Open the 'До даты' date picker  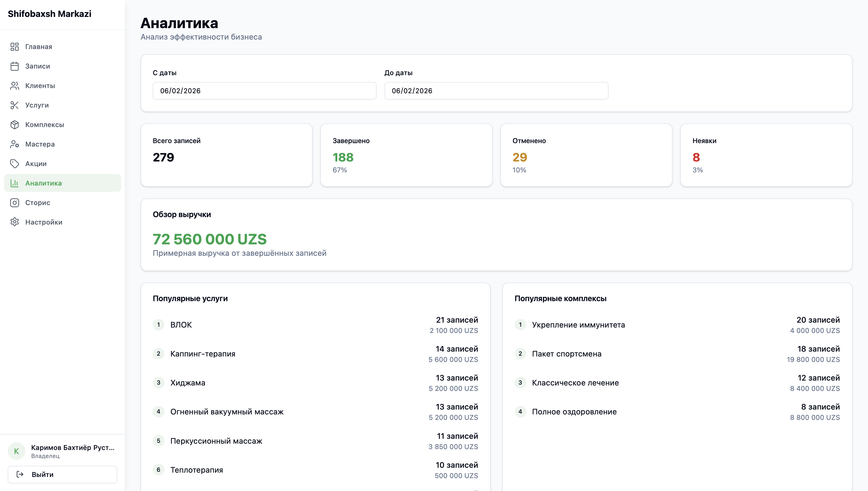pos(496,91)
